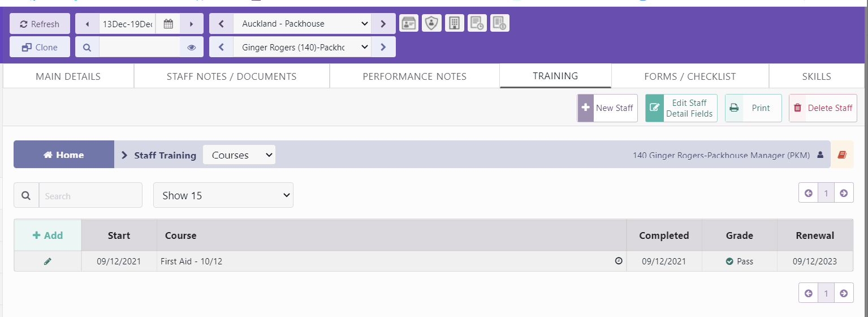Screen dimensions: 868x317
Task: Click the Clone button
Action: [40, 47]
